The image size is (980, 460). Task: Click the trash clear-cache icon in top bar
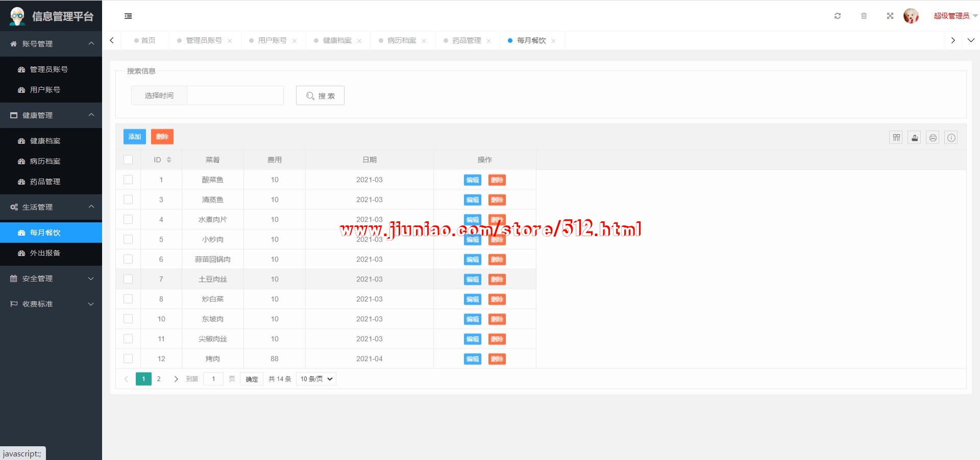[x=864, y=16]
